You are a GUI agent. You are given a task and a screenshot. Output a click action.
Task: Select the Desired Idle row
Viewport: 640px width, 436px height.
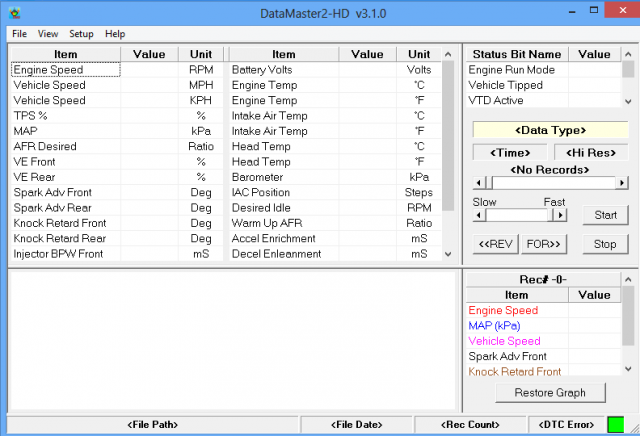336,208
